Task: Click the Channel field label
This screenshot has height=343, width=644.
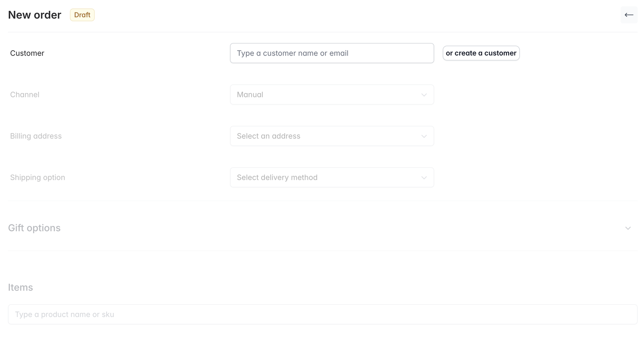Action: click(25, 94)
